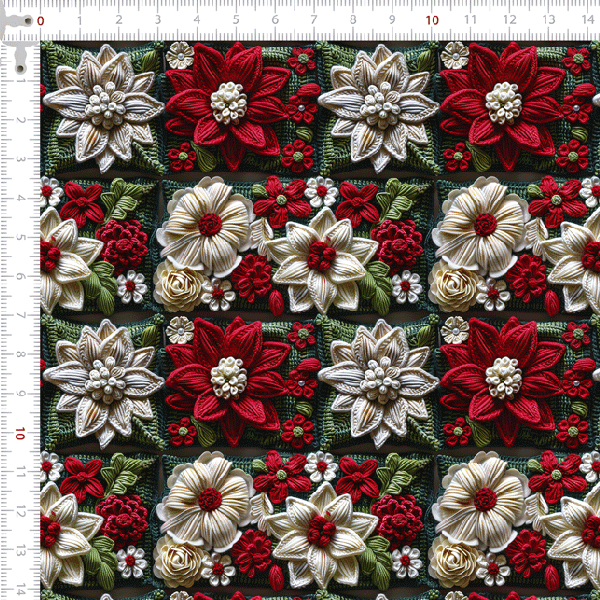Click the number 1 on the top ruler
600x600 pixels.
pos(80,20)
